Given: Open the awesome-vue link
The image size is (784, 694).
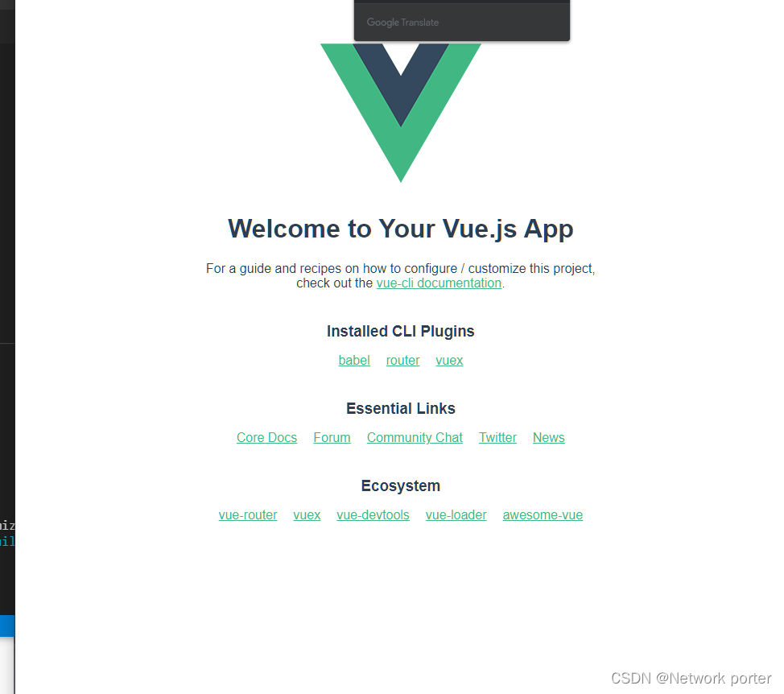Looking at the screenshot, I should click(543, 515).
